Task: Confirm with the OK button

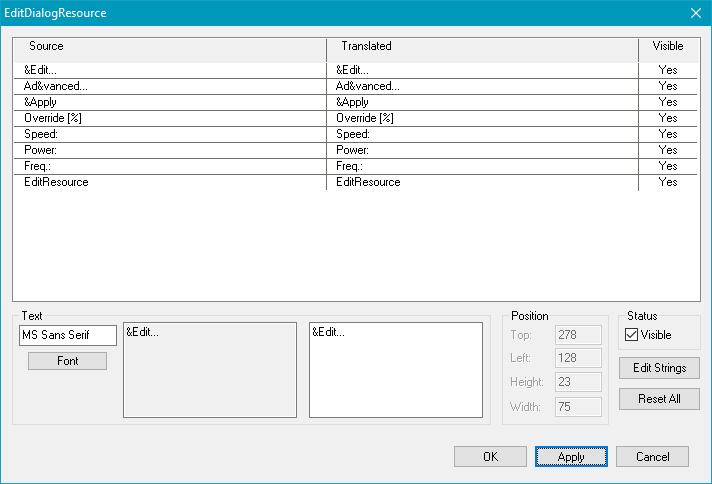Action: point(490,457)
